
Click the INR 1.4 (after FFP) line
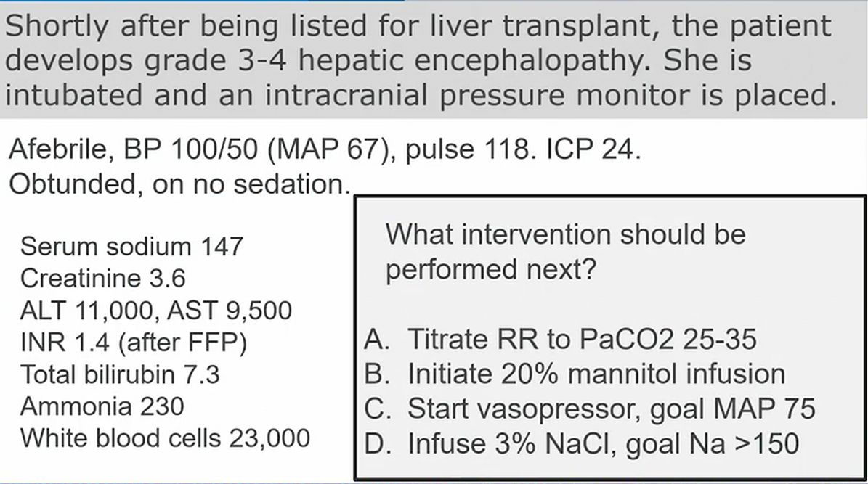tap(134, 343)
